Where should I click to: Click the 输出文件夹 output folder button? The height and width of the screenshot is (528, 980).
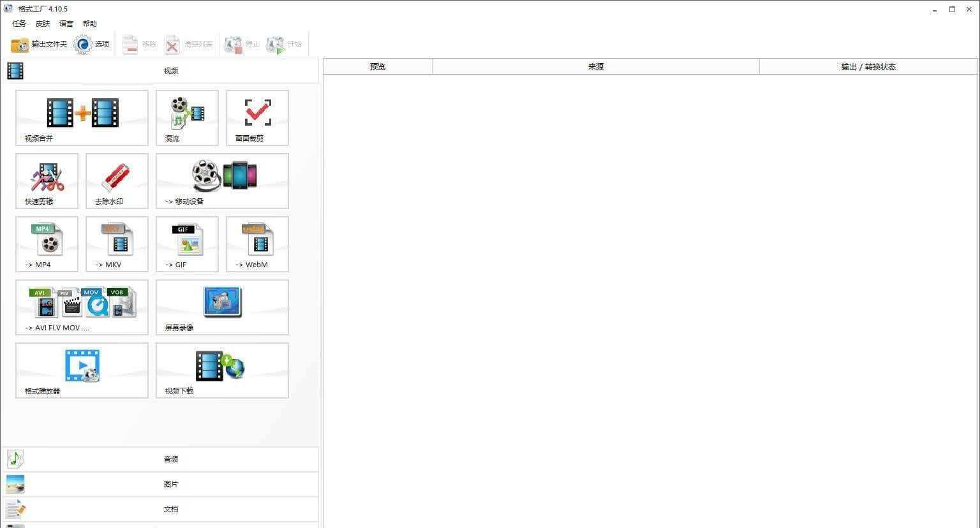coord(40,44)
